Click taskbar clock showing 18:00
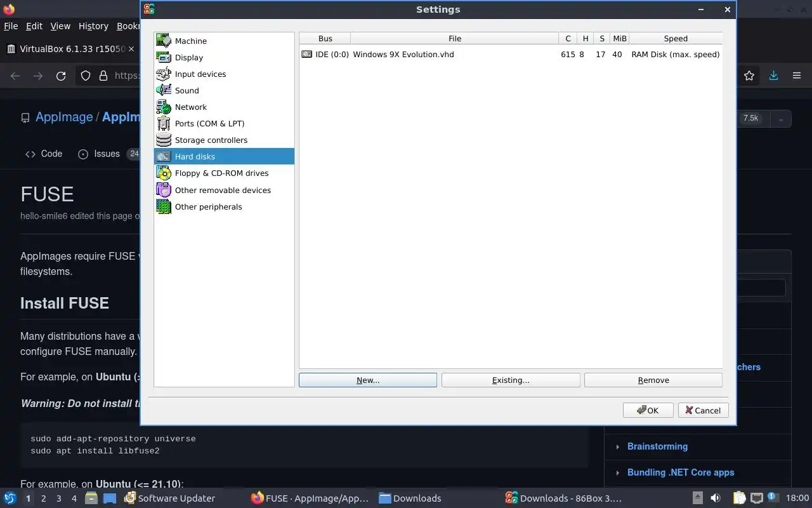The height and width of the screenshot is (508, 812). pyautogui.click(x=797, y=498)
